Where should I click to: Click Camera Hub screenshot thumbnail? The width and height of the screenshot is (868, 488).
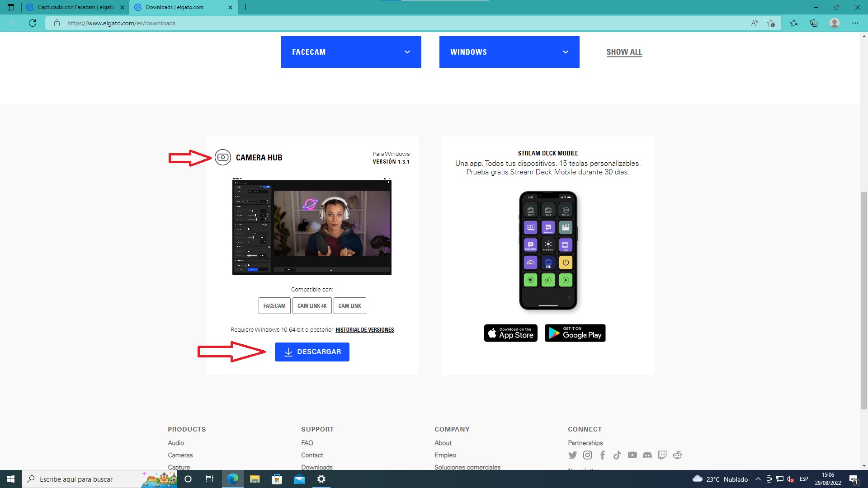312,226
